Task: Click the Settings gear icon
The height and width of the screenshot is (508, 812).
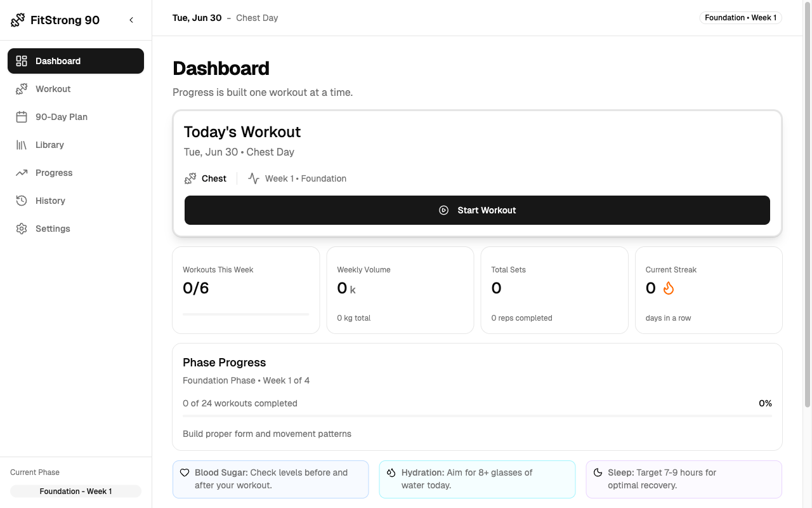Action: (22, 229)
